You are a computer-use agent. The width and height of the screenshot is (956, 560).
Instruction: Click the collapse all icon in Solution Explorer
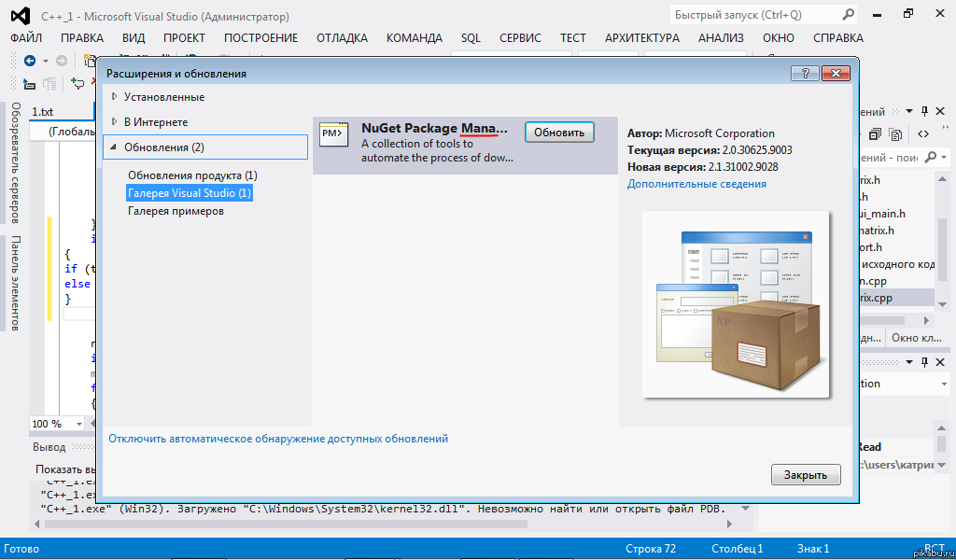point(876,134)
